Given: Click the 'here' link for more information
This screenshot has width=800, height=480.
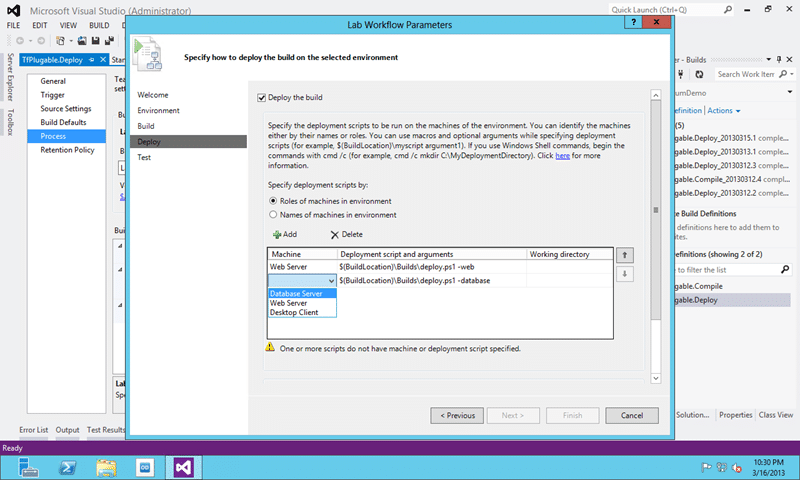Looking at the screenshot, I should coord(562,156).
